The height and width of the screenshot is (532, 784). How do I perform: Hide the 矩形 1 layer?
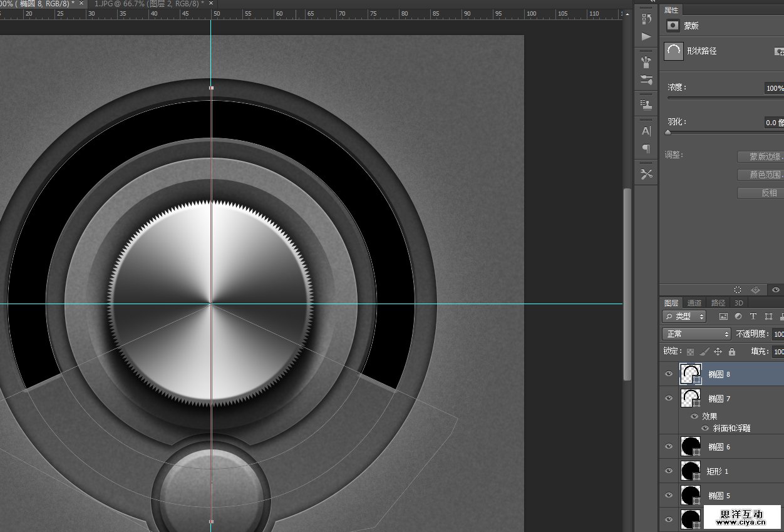coord(669,471)
